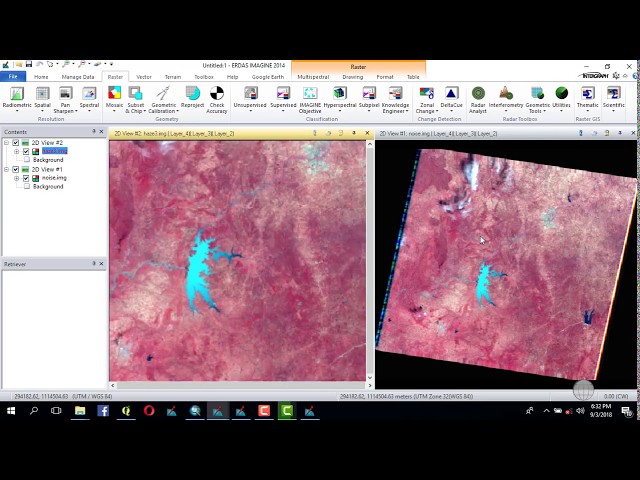Toggle Background checkbox under 2D View #1

(x=27, y=186)
